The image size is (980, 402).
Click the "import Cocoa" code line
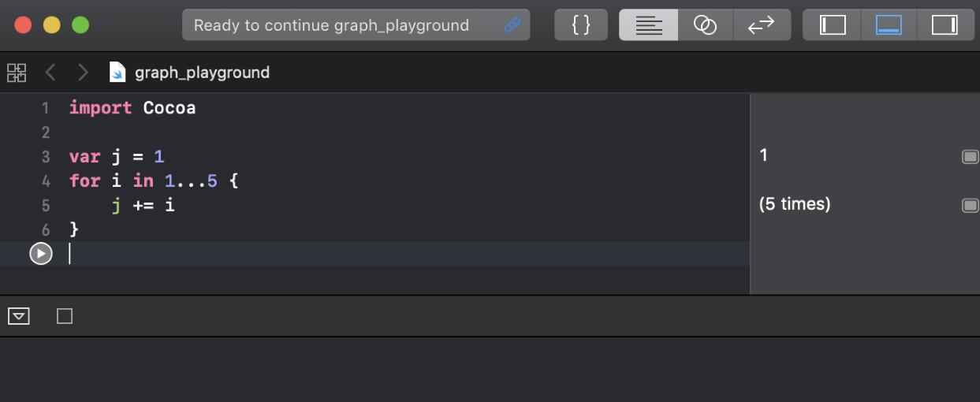(132, 108)
